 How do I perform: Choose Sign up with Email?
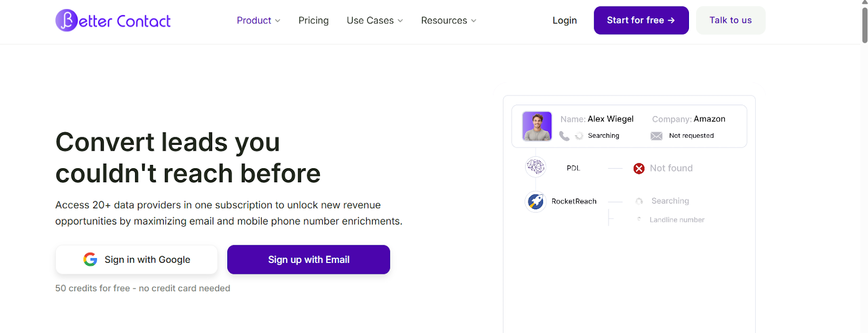308,259
